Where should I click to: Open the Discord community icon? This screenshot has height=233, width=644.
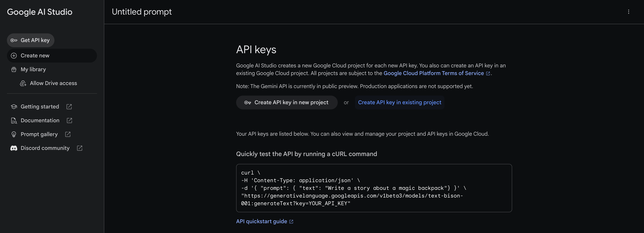pyautogui.click(x=14, y=148)
